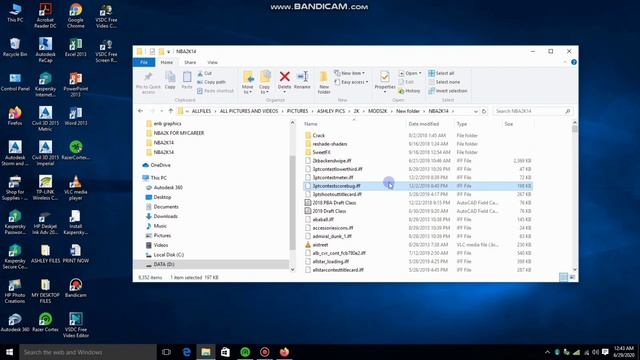Viewport: 640px width, 360px height.
Task: Click the Cut scissors command
Action: point(205,73)
